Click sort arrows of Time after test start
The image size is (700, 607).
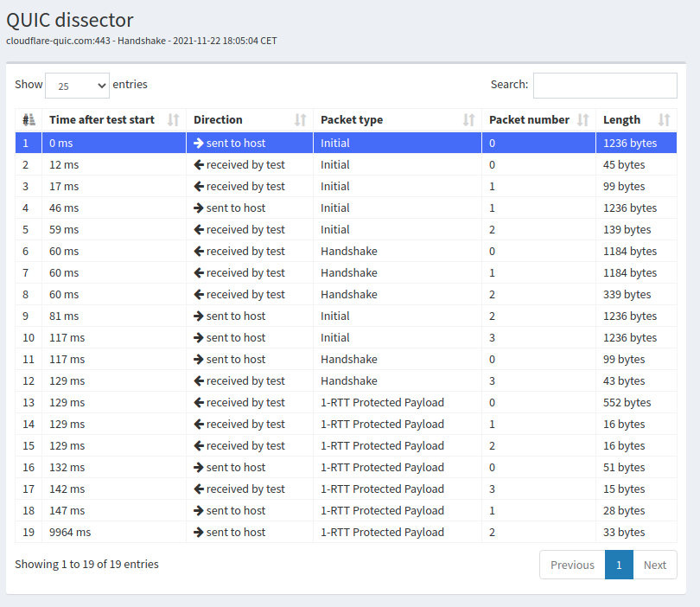pyautogui.click(x=173, y=119)
